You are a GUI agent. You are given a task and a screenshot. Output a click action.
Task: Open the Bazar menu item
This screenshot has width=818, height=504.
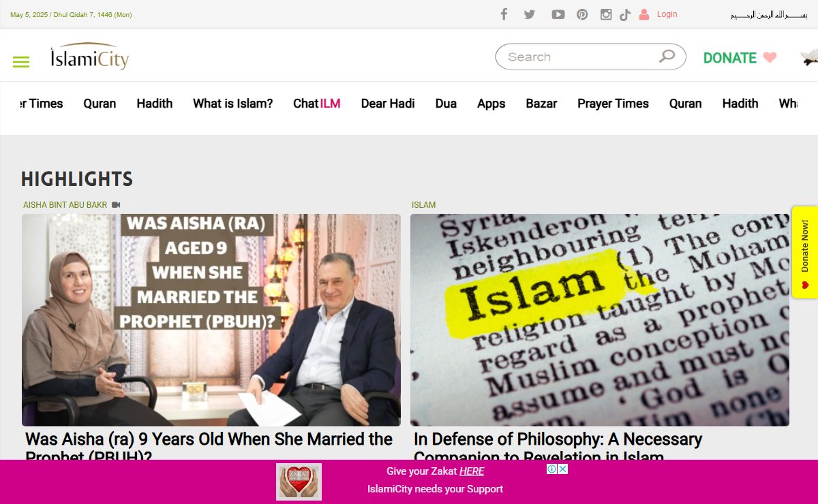coord(541,104)
